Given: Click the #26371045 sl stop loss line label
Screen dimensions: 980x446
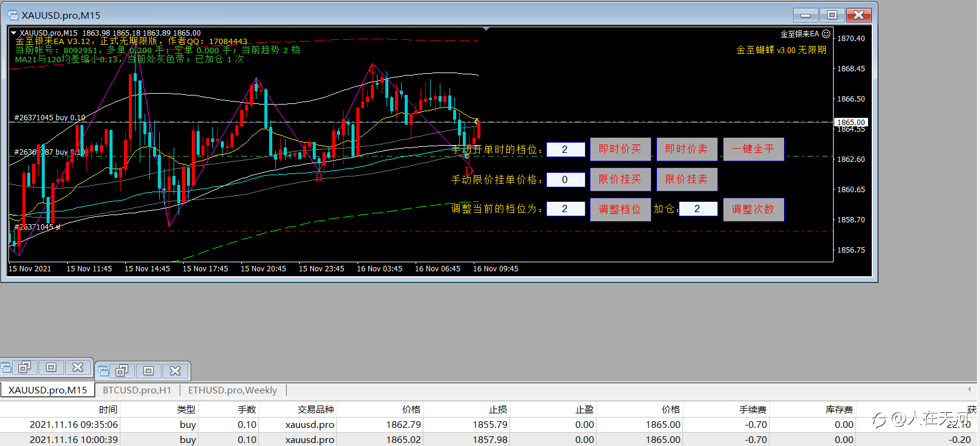Looking at the screenshot, I should (37, 227).
